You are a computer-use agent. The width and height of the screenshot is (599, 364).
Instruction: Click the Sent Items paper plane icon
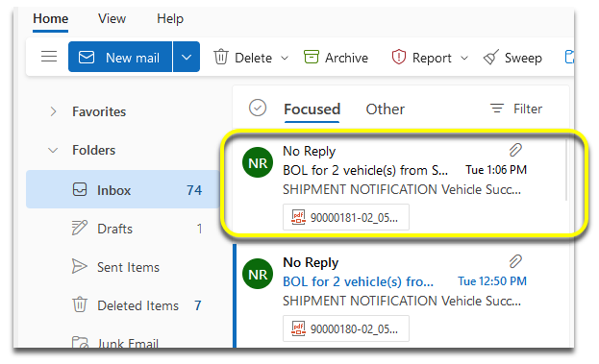point(80,266)
